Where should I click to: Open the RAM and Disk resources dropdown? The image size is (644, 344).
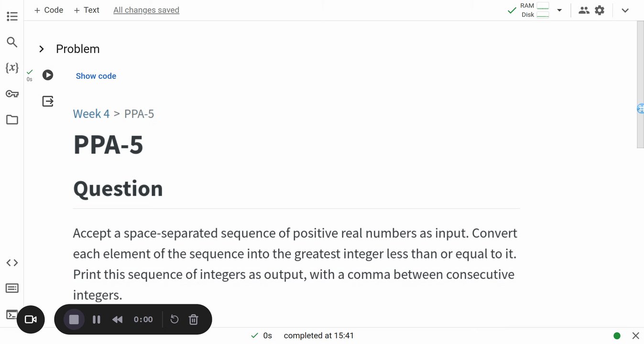point(559,10)
